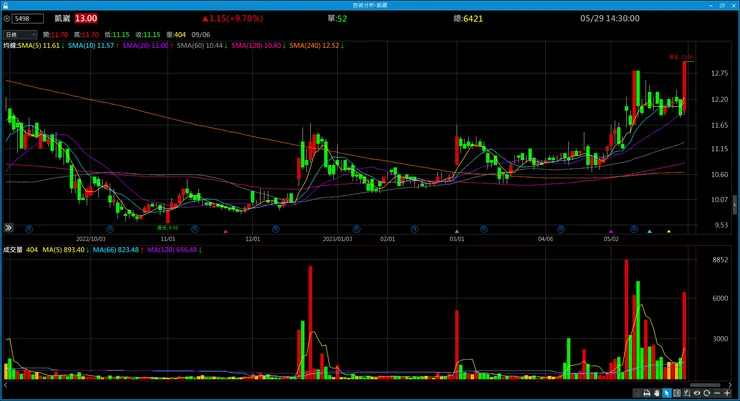This screenshot has width=740, height=401.
Task: Click the print icon in bottom toolbar
Action: (647, 393)
